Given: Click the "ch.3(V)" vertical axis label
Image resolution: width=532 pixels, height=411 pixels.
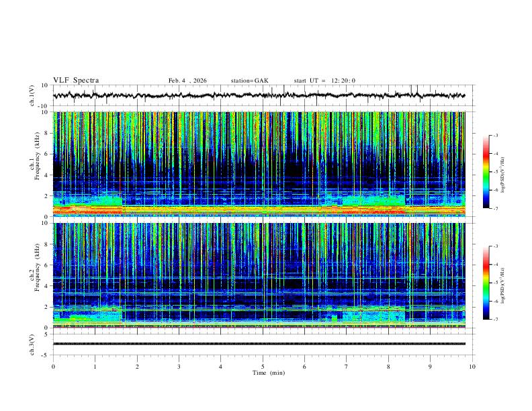Looking at the screenshot, I should click(32, 345).
